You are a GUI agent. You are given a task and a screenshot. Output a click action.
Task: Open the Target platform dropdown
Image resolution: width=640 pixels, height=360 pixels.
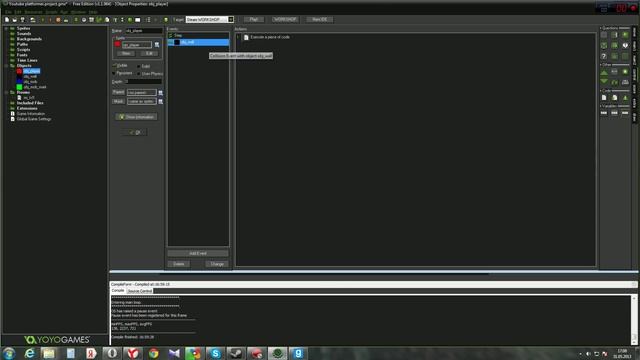pos(231,20)
